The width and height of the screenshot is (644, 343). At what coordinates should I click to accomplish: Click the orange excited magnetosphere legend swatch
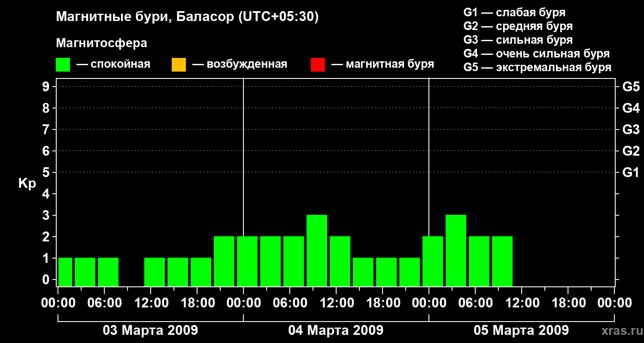(x=179, y=65)
